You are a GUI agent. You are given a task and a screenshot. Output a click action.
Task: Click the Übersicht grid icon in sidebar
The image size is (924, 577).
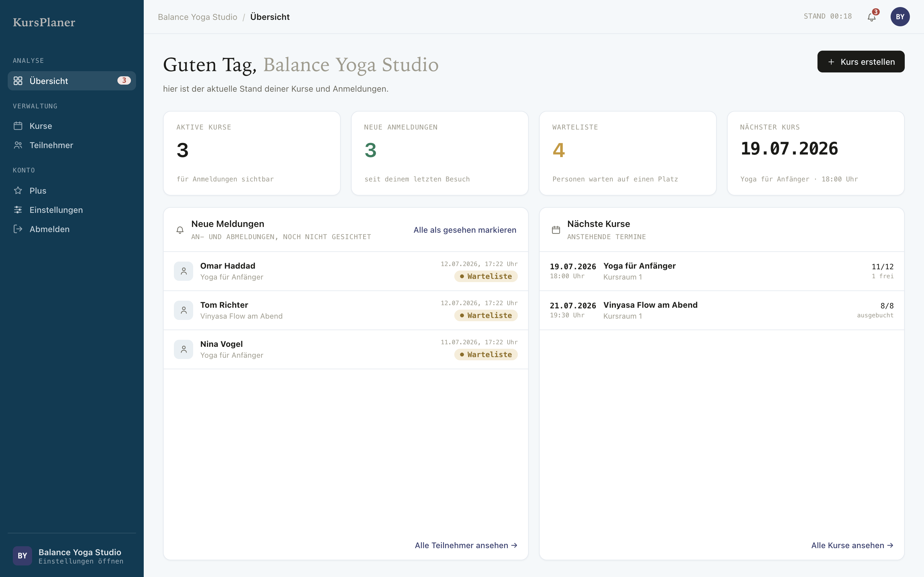[18, 81]
